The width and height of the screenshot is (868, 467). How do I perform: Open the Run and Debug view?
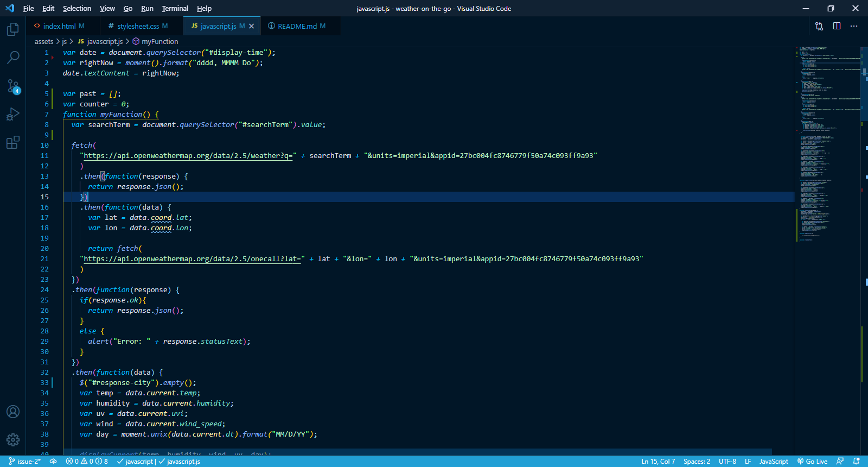(13, 114)
